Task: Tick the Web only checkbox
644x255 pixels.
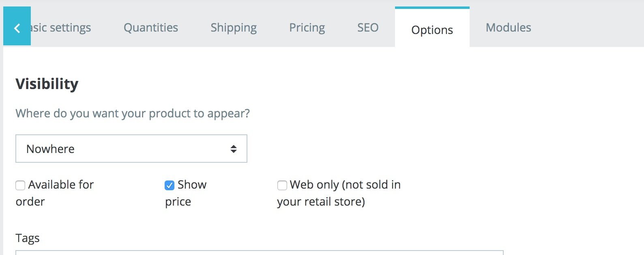Action: click(x=282, y=185)
